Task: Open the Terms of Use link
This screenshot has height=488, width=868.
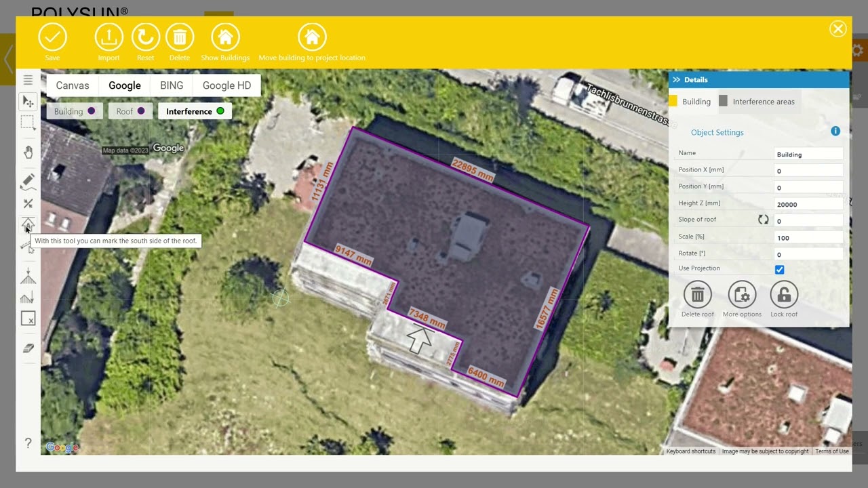Action: 832,451
